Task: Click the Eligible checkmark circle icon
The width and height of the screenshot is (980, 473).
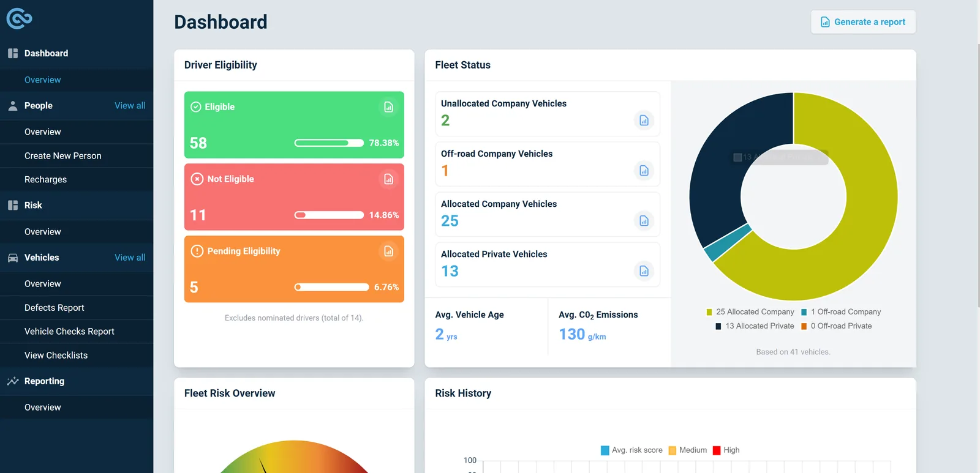Action: (196, 107)
